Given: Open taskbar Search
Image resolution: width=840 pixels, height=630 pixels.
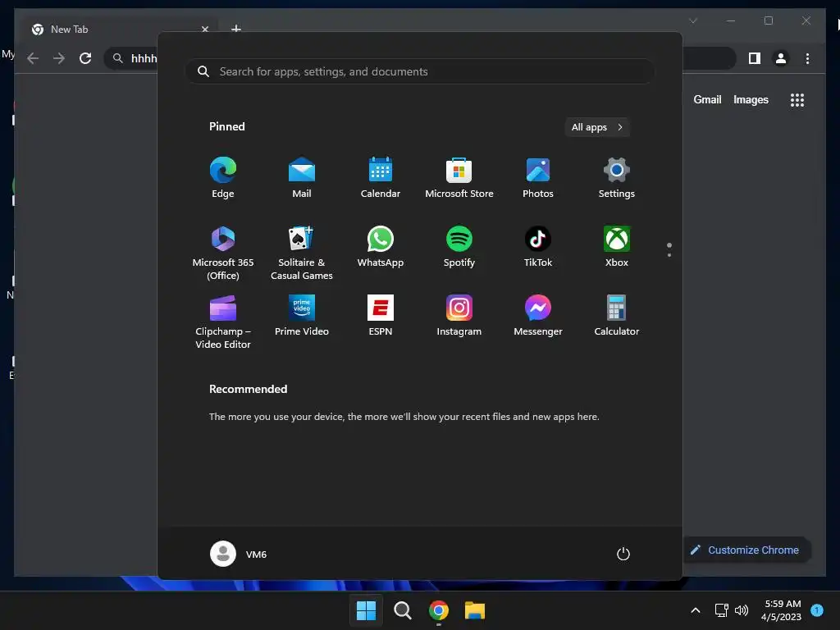Looking at the screenshot, I should [x=402, y=610].
